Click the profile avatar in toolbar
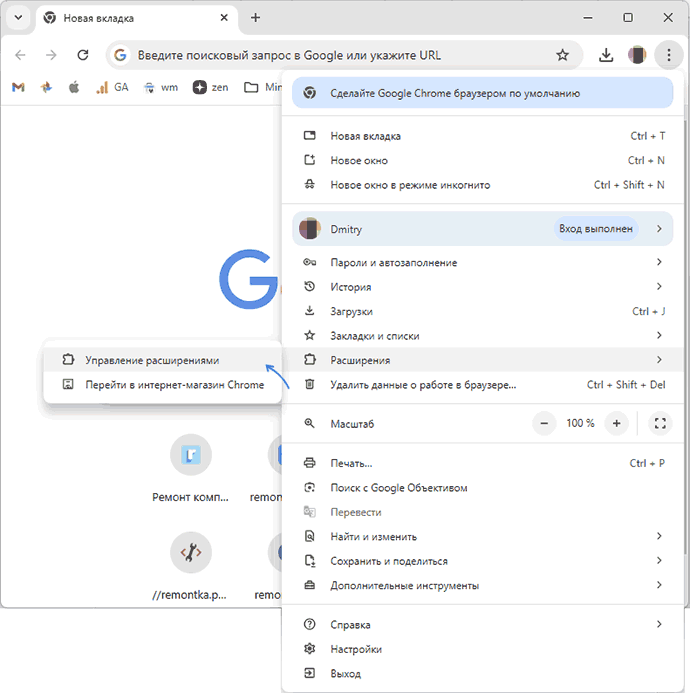Image resolution: width=690 pixels, height=693 pixels. point(637,55)
